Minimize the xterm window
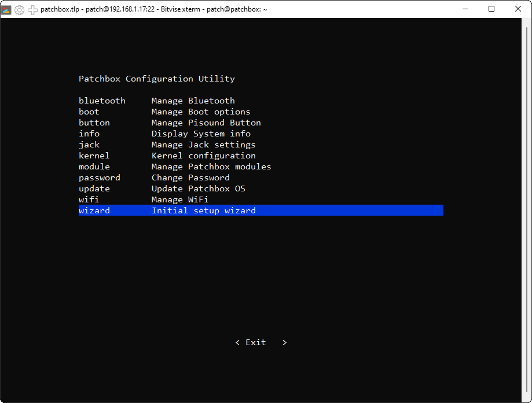 tap(465, 9)
